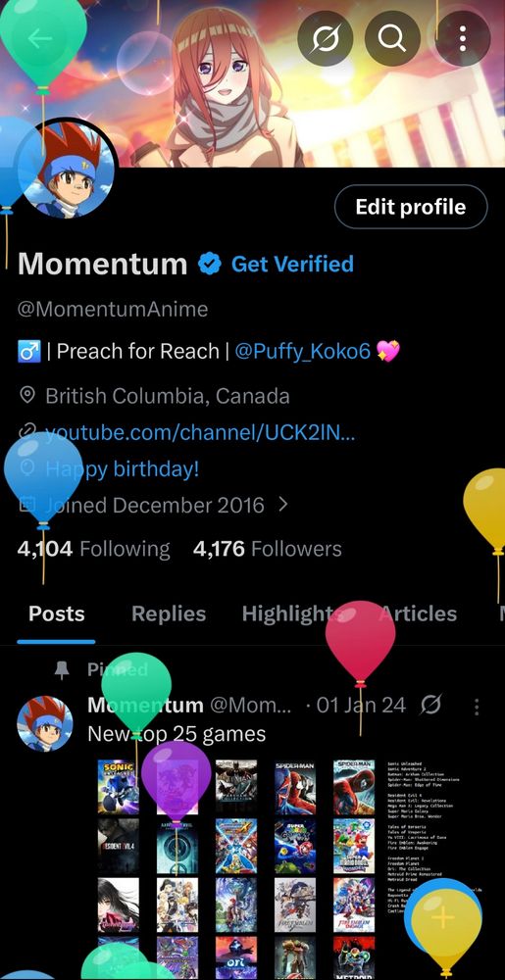Open the youtube.com channel link
The image size is (505, 980).
point(199,432)
